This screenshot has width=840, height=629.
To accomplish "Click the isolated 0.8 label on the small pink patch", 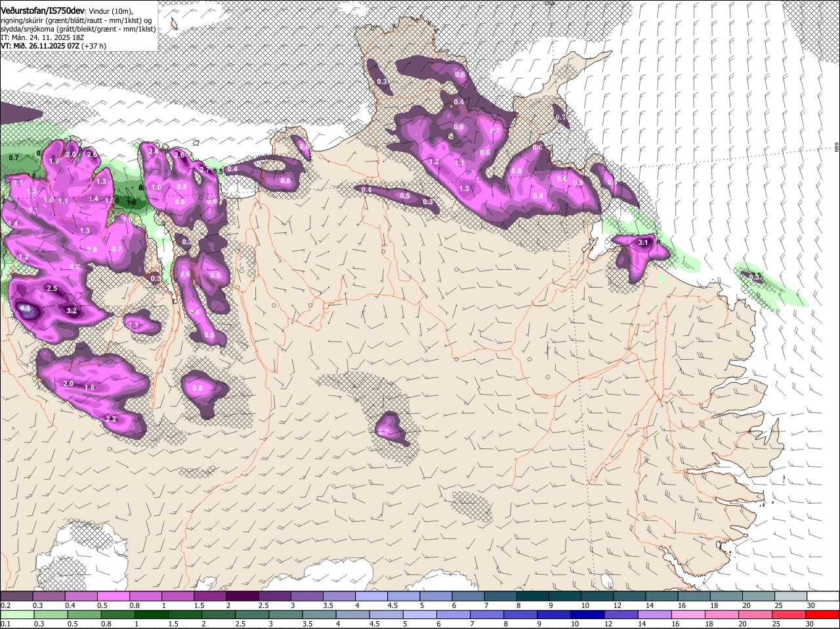I will pyautogui.click(x=198, y=388).
